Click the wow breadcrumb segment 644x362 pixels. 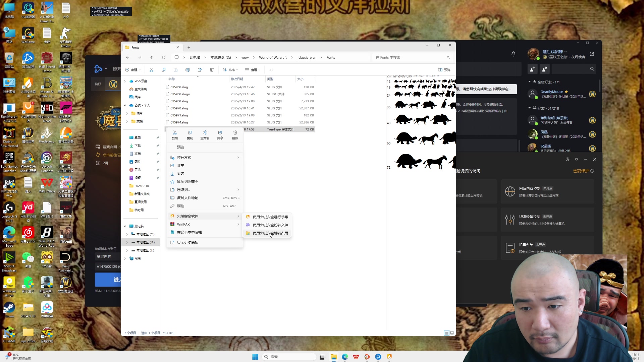[x=245, y=57]
